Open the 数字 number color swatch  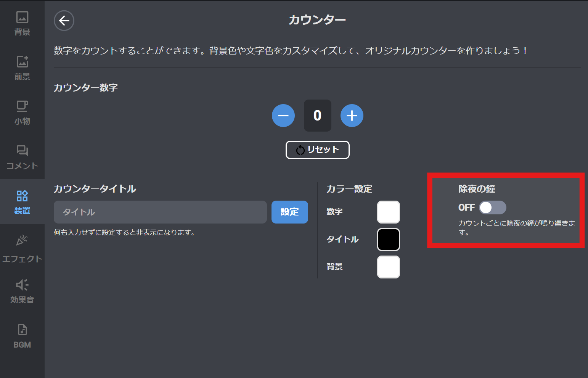pos(388,212)
